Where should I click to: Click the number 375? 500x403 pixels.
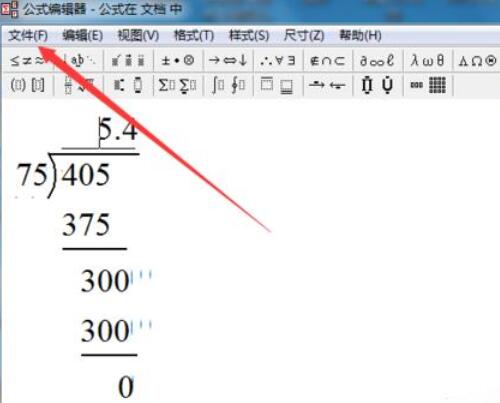(x=86, y=225)
